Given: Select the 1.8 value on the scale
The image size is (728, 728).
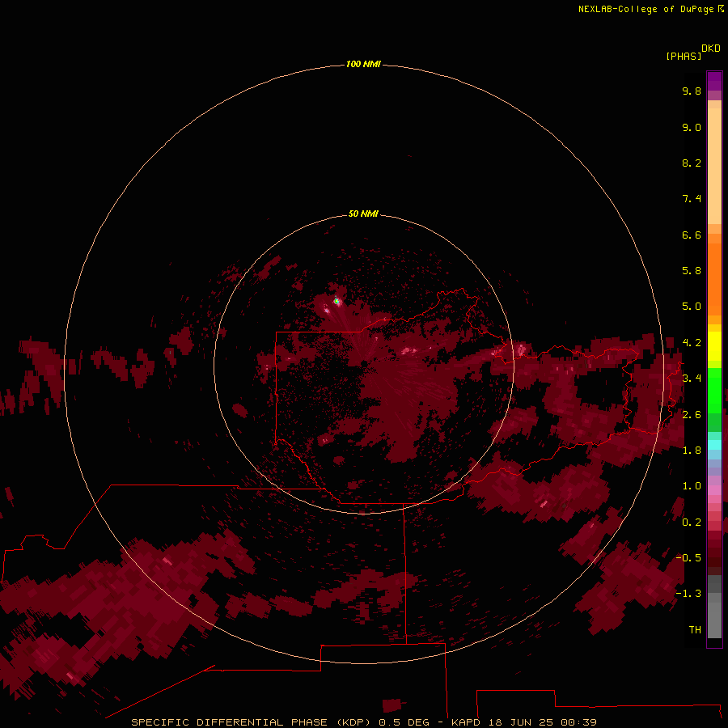Looking at the screenshot, I should click(692, 451).
